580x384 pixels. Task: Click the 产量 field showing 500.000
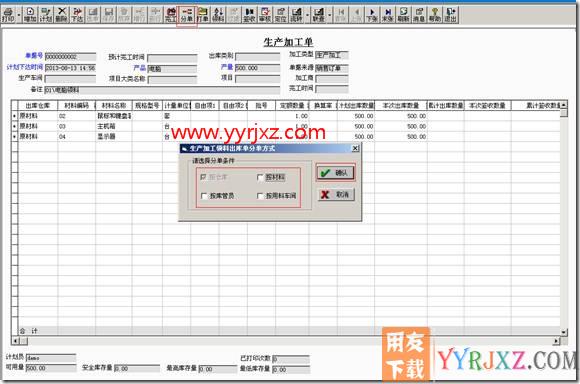coord(258,68)
